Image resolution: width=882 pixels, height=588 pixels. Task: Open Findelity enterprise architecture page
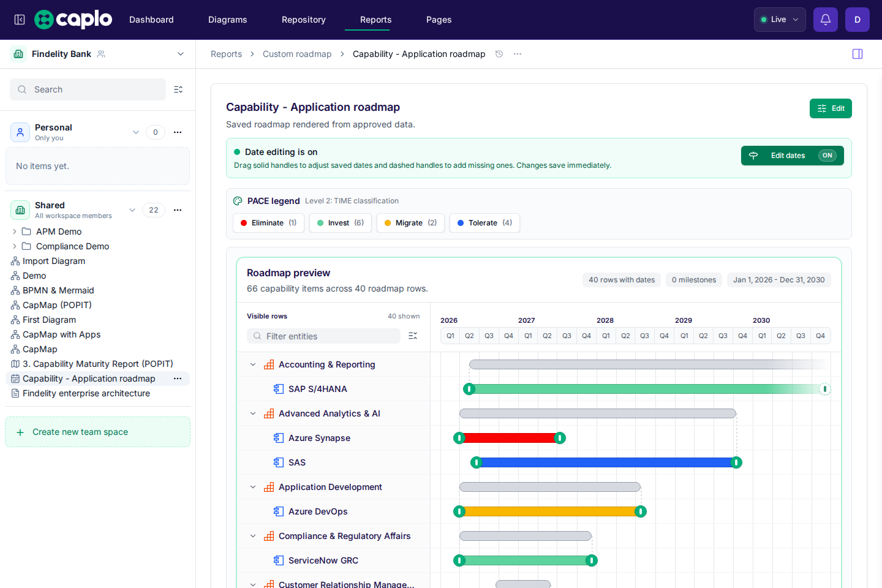tap(86, 393)
